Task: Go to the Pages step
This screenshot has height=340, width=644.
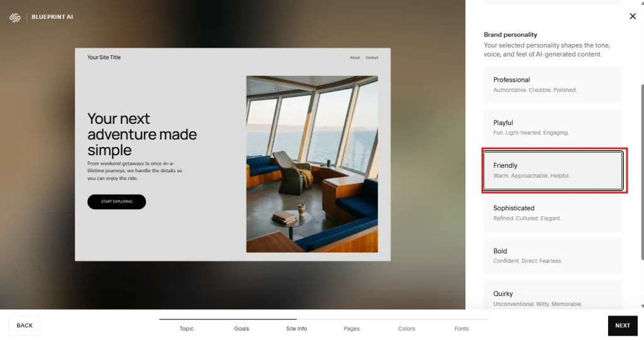Action: 352,329
